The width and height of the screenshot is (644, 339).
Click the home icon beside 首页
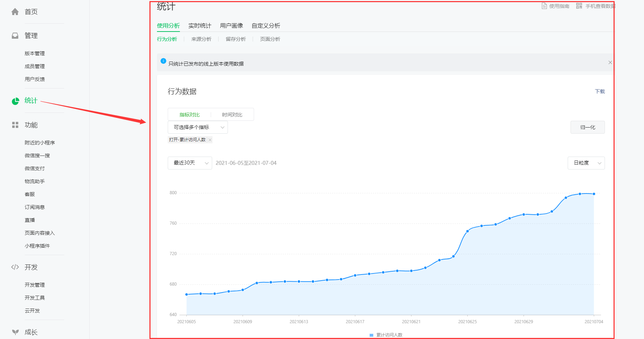point(15,12)
